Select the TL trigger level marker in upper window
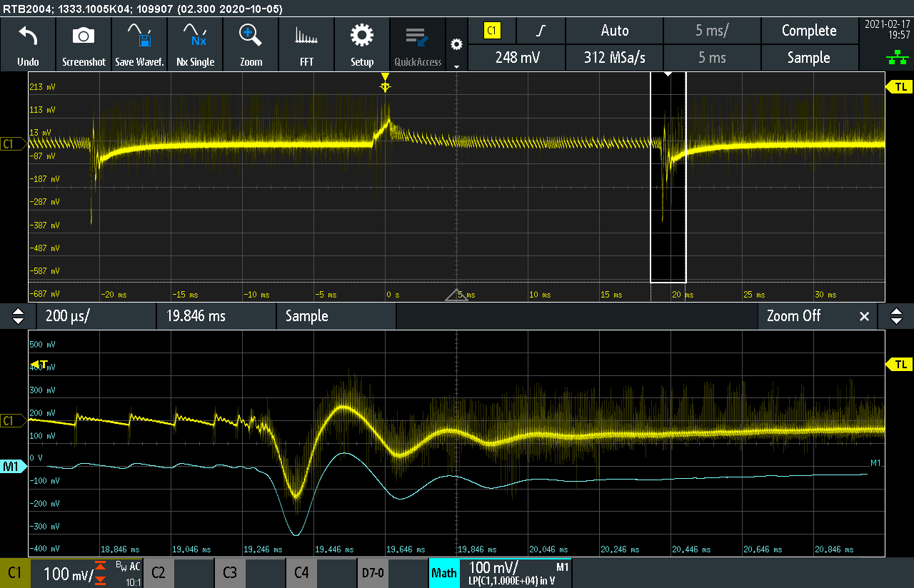914x588 pixels. [x=899, y=87]
